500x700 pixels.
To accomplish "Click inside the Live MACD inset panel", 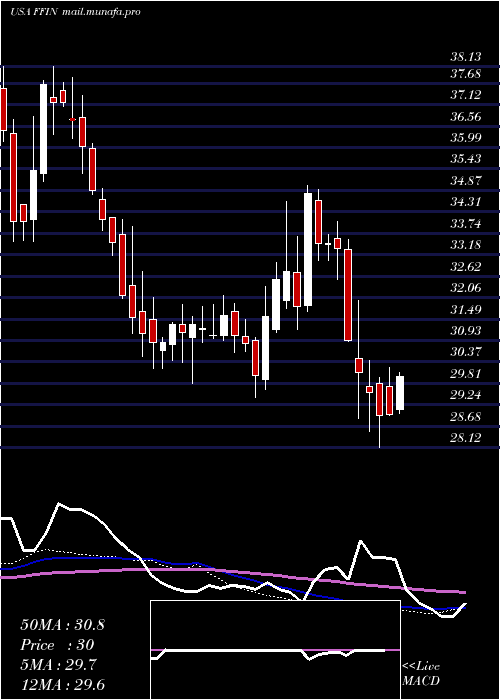I will point(275,650).
